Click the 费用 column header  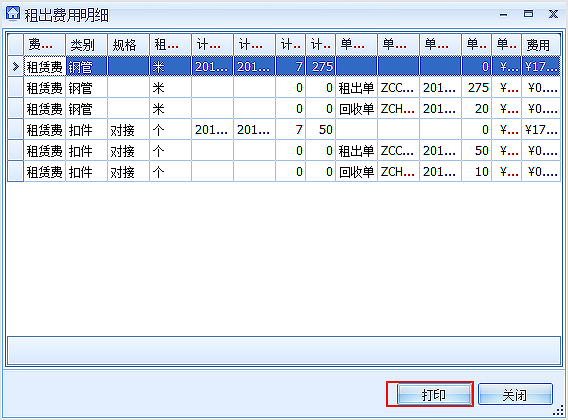click(x=541, y=45)
